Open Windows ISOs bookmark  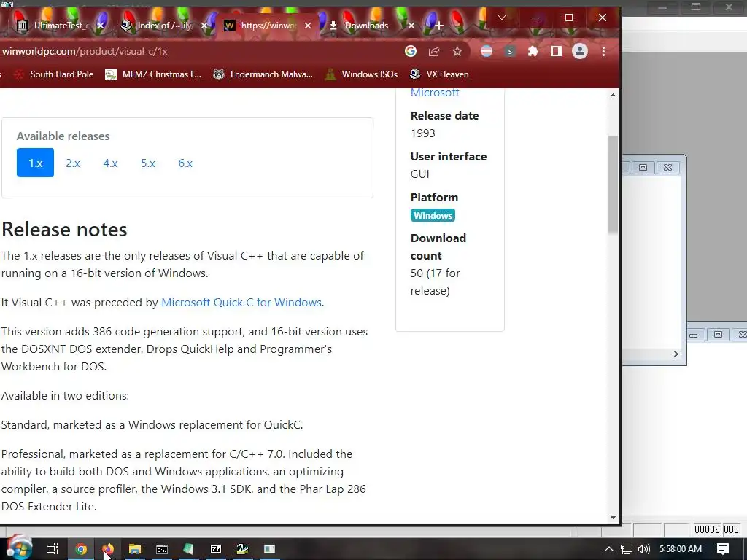361,74
